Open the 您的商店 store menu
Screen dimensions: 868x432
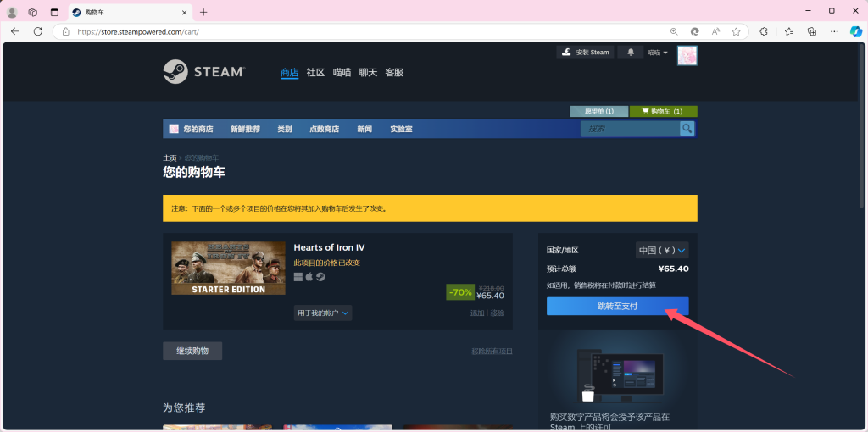198,129
